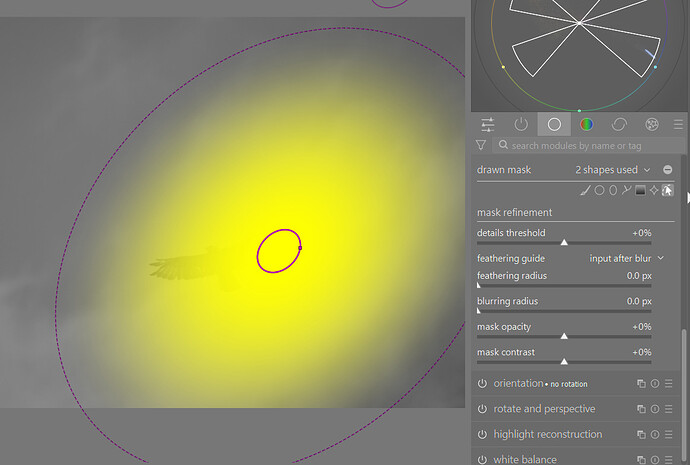
Task: Switch to the color modules tab
Action: pyautogui.click(x=587, y=124)
